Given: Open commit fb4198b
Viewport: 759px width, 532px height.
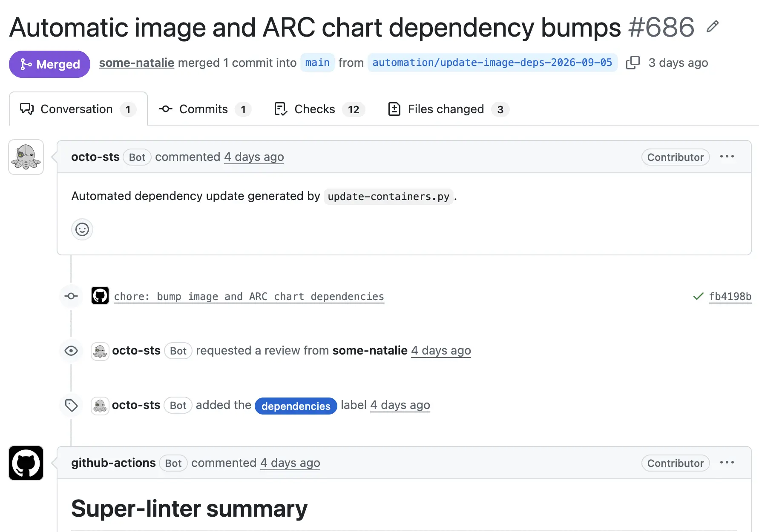Looking at the screenshot, I should 730,297.
